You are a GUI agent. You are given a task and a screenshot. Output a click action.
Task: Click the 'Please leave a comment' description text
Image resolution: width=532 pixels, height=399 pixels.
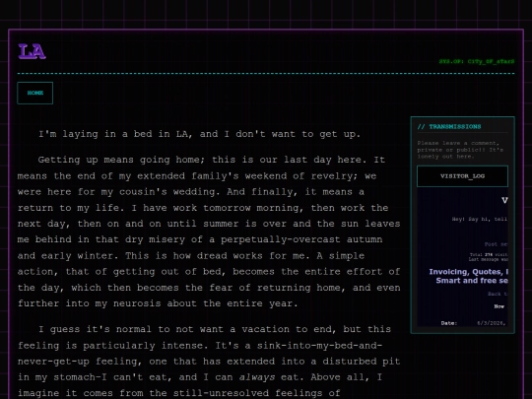[460, 150]
